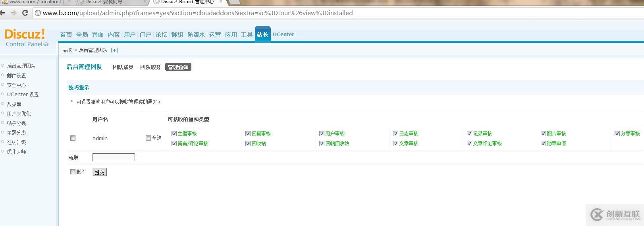Uncheck the 分享审核 checkbox

coord(617,133)
